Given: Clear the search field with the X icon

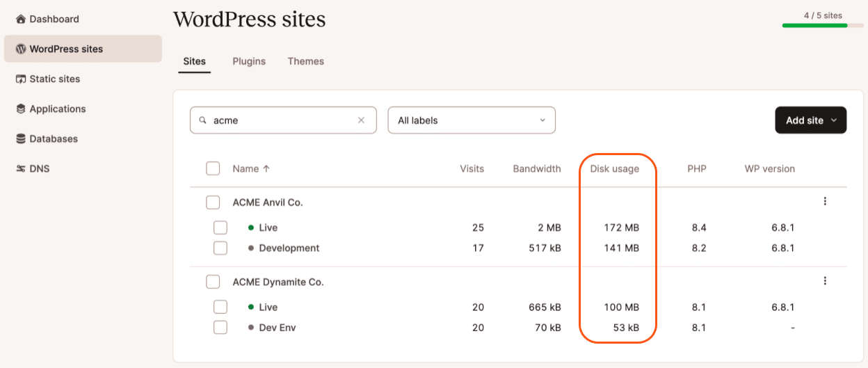Looking at the screenshot, I should tap(361, 120).
